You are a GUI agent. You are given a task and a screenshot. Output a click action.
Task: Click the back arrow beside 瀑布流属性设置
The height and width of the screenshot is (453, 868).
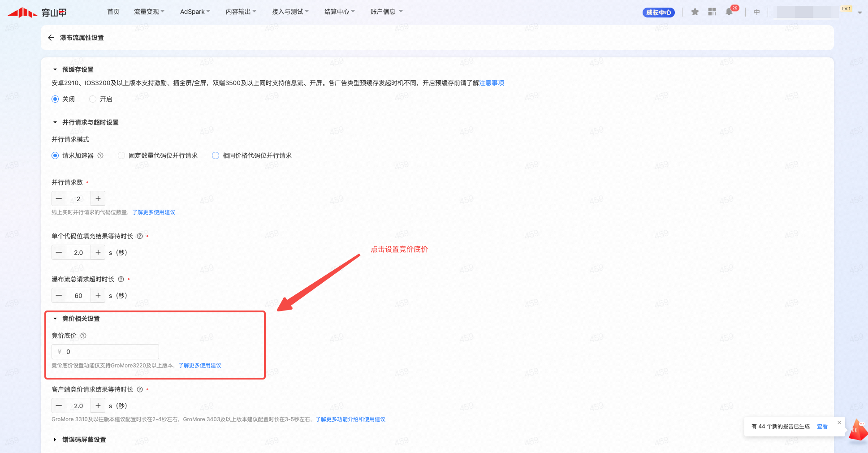(x=51, y=38)
